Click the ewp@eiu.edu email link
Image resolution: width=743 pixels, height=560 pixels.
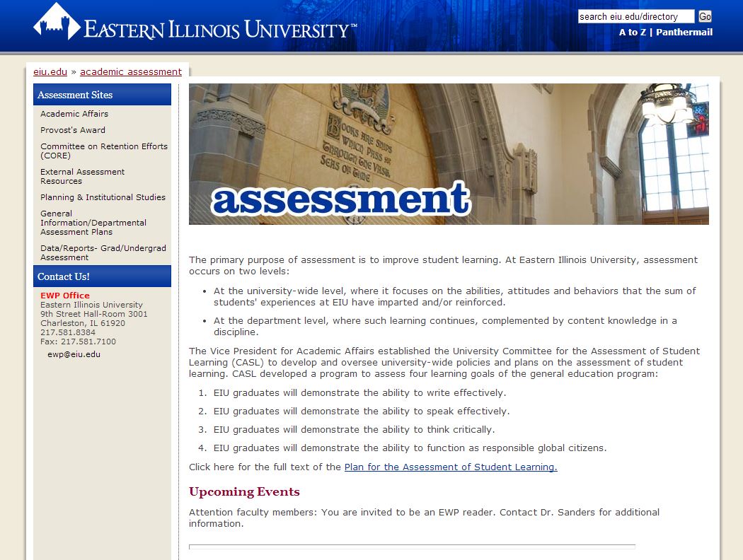pos(74,354)
